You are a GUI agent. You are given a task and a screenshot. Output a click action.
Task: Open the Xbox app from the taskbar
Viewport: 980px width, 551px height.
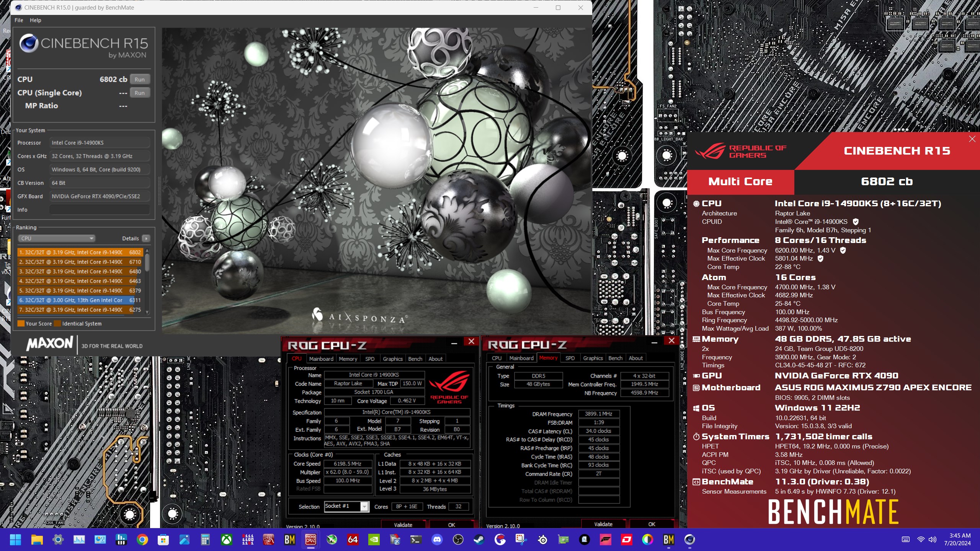click(x=227, y=540)
